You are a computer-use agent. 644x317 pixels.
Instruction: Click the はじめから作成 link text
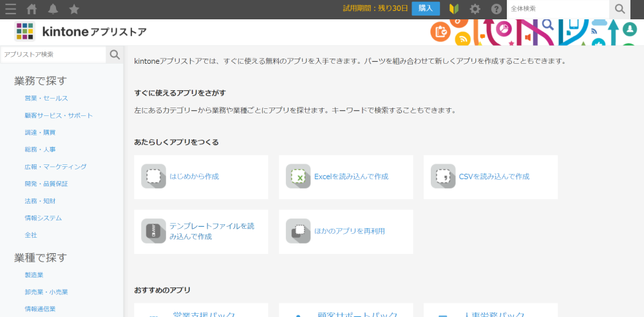(x=194, y=177)
